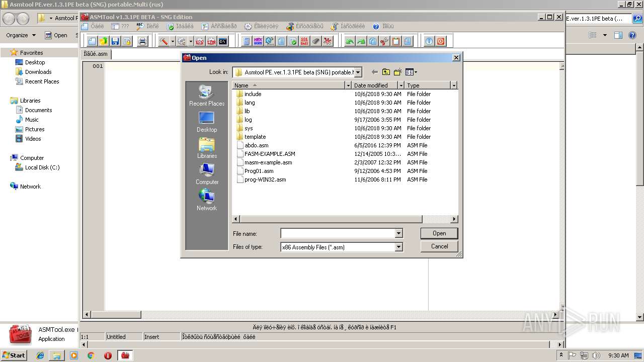
Task: Click the Open folder toolbar icon in ASMTool
Action: pos(104,41)
